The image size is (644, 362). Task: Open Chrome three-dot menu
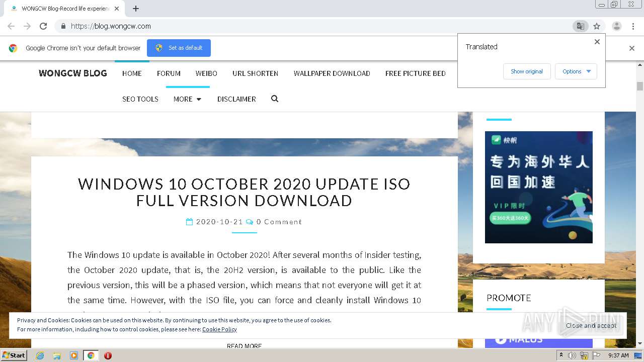633,26
